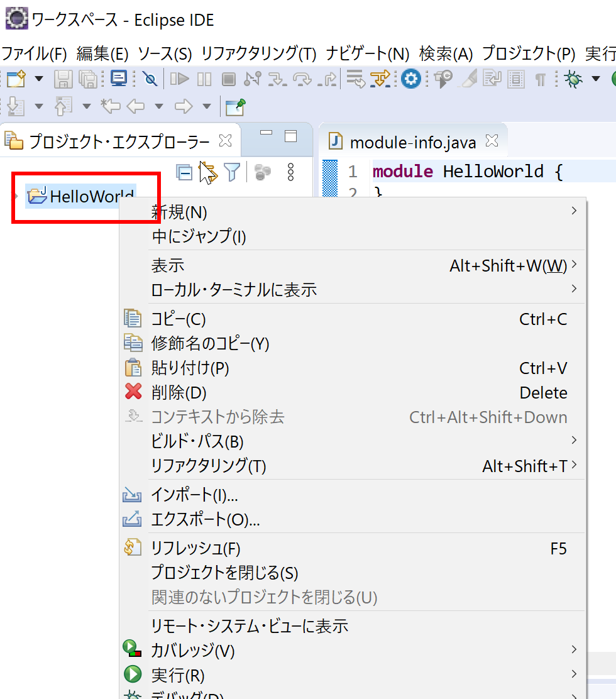This screenshot has height=699, width=616.
Task: Click the Drop to Frame toolbar icon
Action: tap(356, 79)
